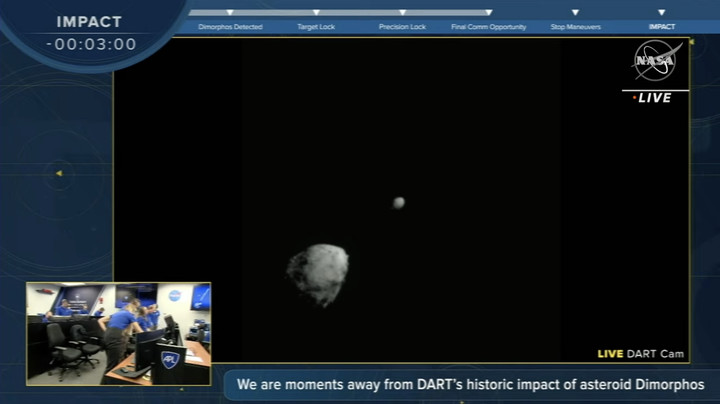This screenshot has height=404, width=720.
Task: Click the red LIVE indicator under NASA logo
Action: tap(653, 98)
